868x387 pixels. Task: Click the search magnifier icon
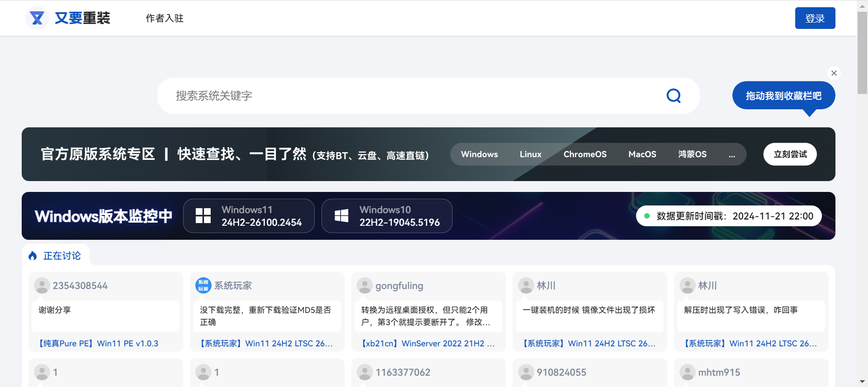pos(674,96)
